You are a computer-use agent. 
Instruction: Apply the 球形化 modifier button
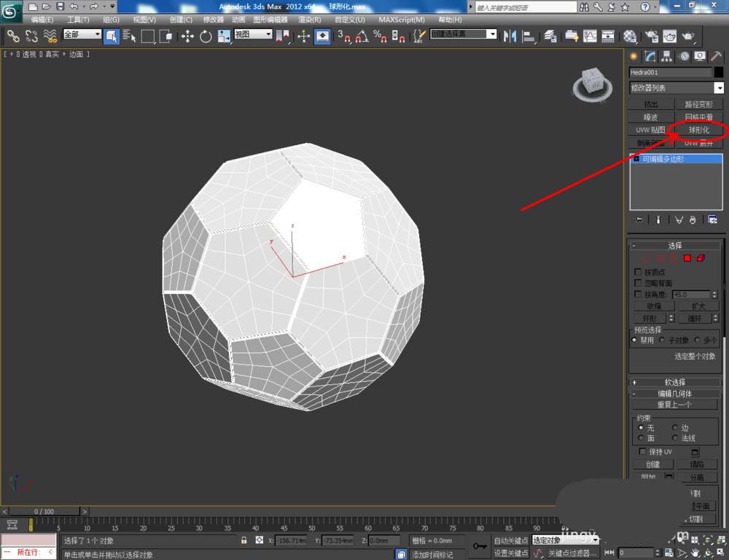click(x=698, y=130)
